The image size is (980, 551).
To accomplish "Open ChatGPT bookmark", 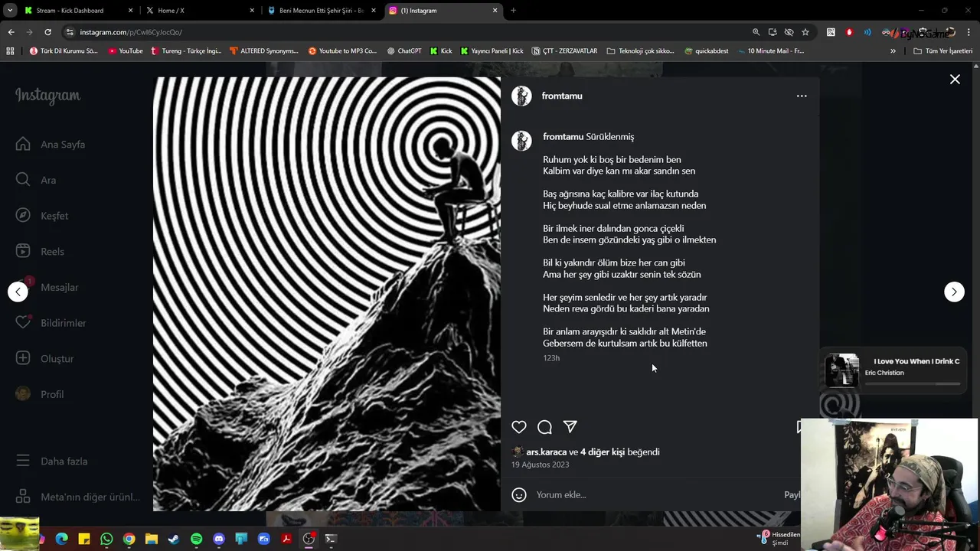I will point(404,51).
